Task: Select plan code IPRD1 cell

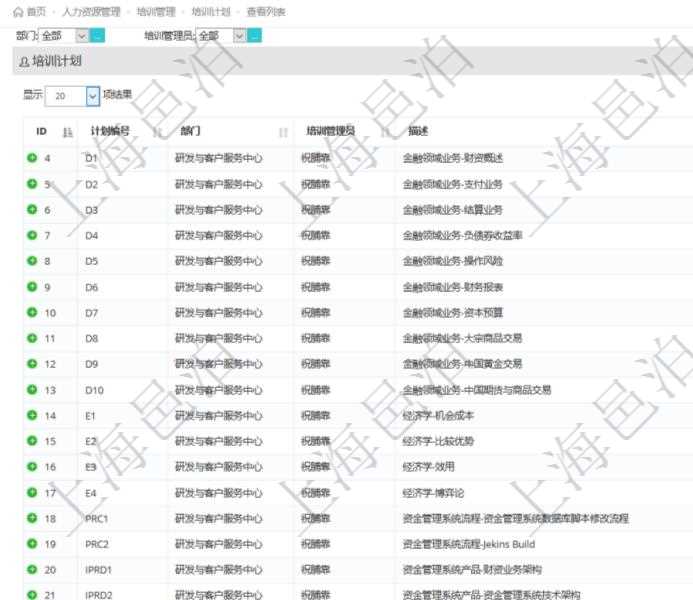Action: 98,570
